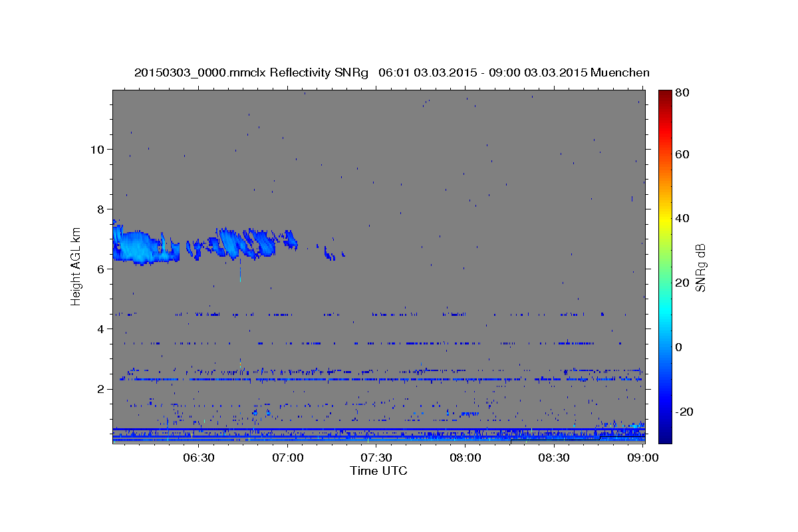
Task: Click the 07:00 time tick label
Action: coord(287,458)
